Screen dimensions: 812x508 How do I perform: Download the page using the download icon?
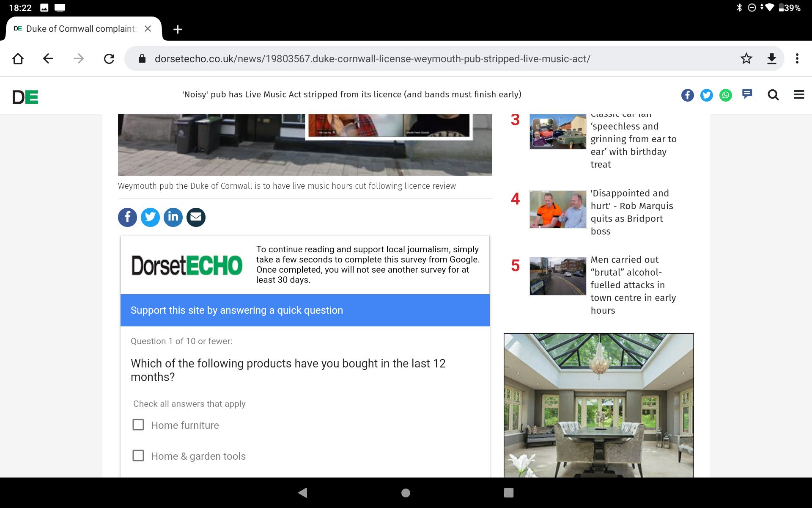pyautogui.click(x=772, y=58)
